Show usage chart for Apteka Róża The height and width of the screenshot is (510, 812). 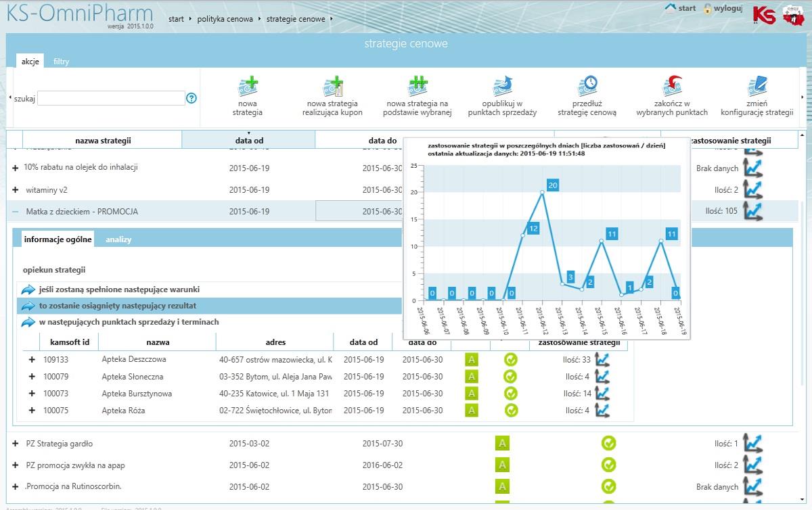click(602, 410)
